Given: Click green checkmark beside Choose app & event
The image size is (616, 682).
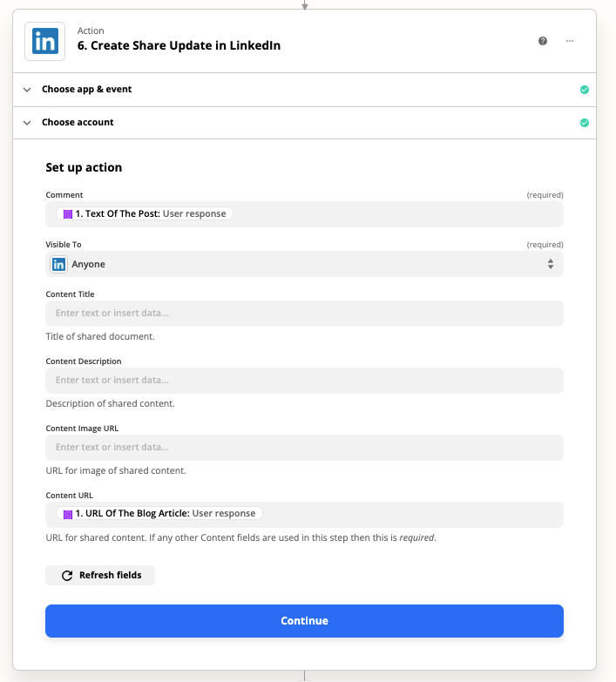Looking at the screenshot, I should coord(584,90).
